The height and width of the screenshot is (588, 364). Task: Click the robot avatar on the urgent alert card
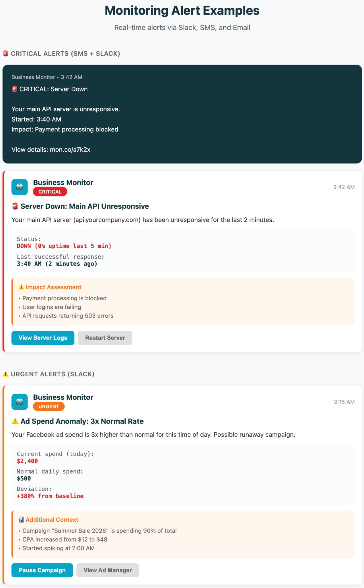(20, 401)
